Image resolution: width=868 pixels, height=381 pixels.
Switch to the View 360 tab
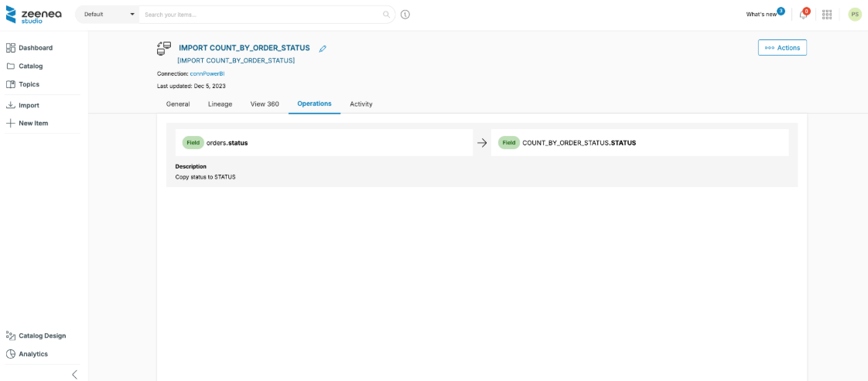[x=265, y=104]
